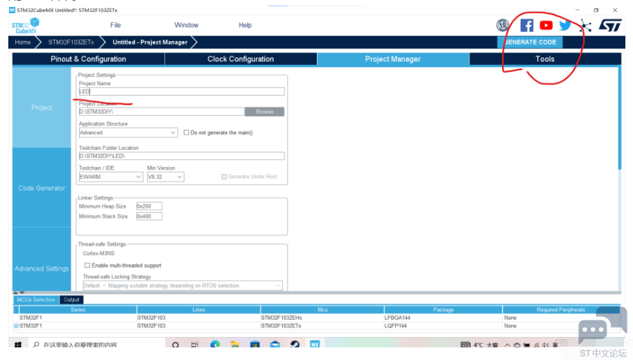Open the Help menu

click(245, 25)
